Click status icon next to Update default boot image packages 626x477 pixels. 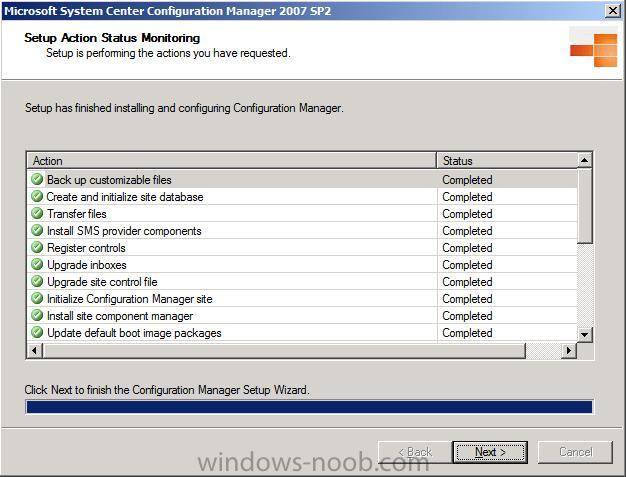pyautogui.click(x=37, y=333)
